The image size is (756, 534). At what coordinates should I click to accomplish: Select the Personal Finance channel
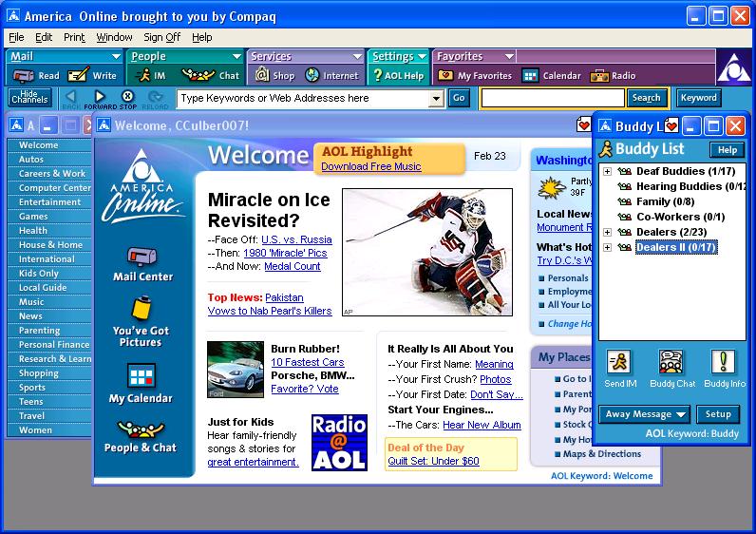(x=49, y=345)
